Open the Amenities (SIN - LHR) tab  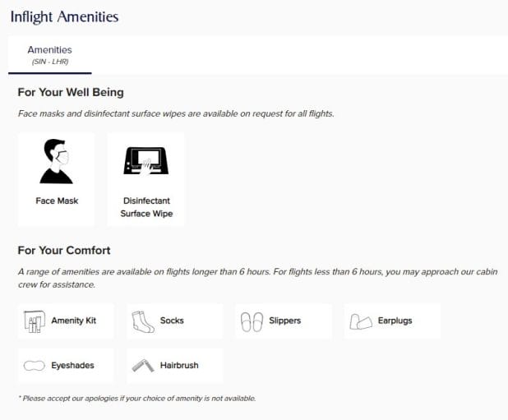point(50,55)
